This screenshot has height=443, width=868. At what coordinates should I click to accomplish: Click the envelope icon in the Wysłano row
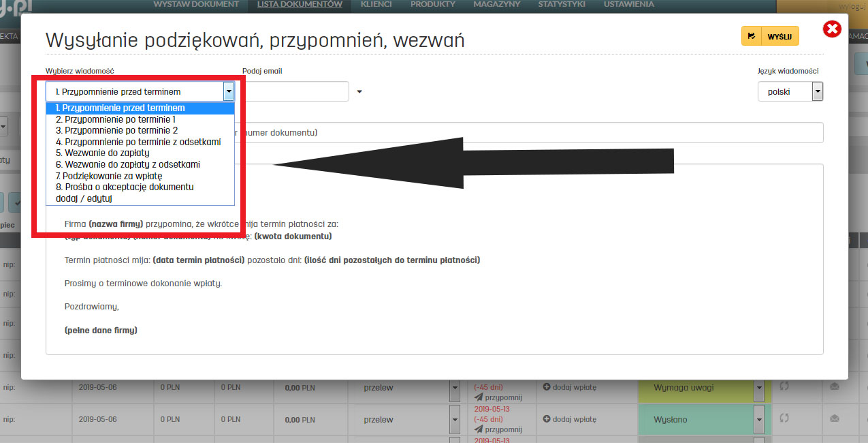pyautogui.click(x=835, y=418)
